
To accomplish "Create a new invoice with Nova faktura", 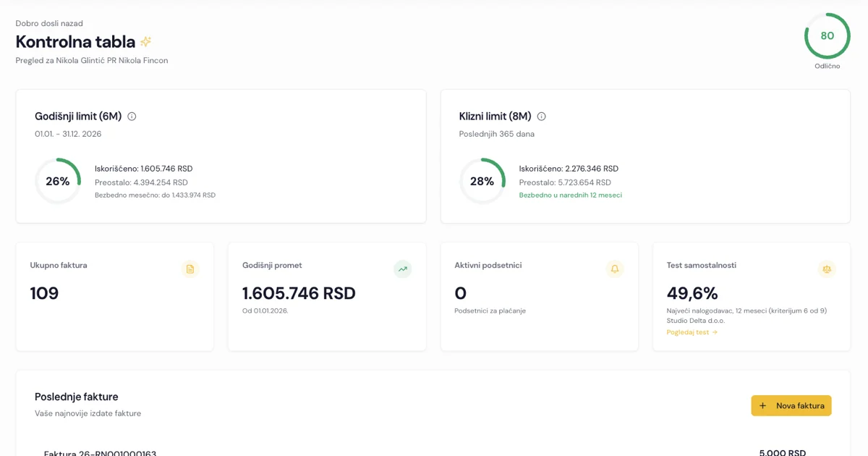I will coord(791,405).
